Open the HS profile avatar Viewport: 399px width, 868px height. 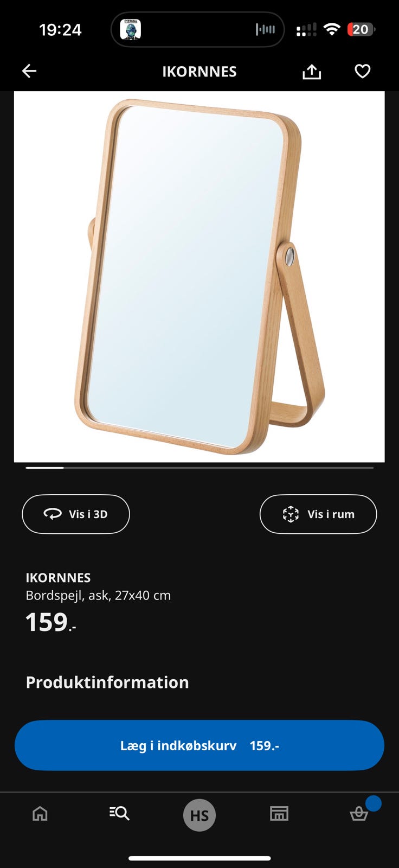[200, 815]
